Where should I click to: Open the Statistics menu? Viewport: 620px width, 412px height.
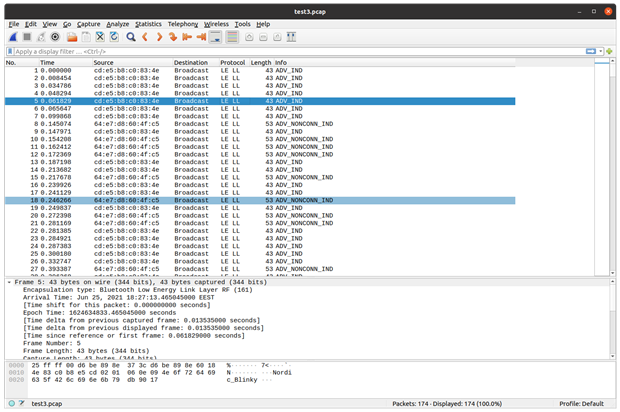[148, 23]
